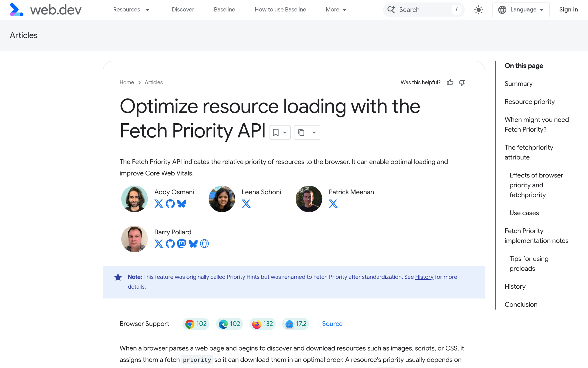
Task: Click the Chrome 102 browser support badge
Action: pyautogui.click(x=196, y=324)
